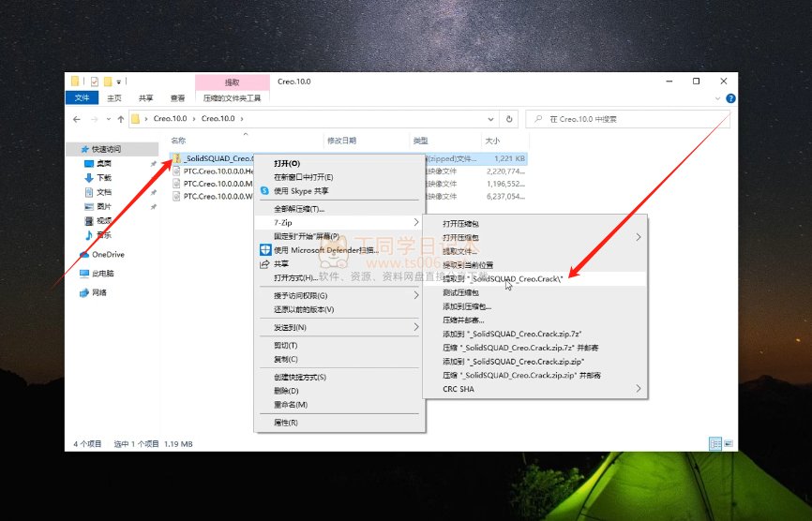The height and width of the screenshot is (521, 812).
Task: Open the 压缩的文件夹工具 tab
Action: tap(233, 97)
